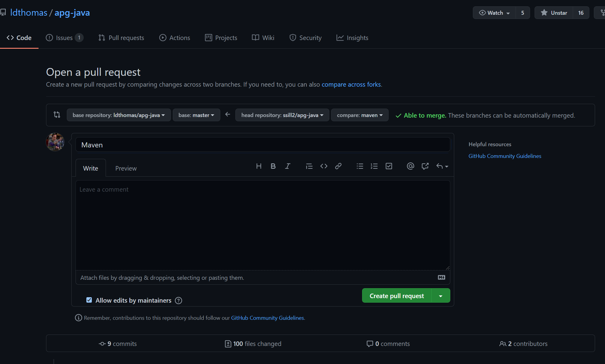Click the attach files drop area
Image resolution: width=605 pixels, height=364 pixels.
(263, 277)
